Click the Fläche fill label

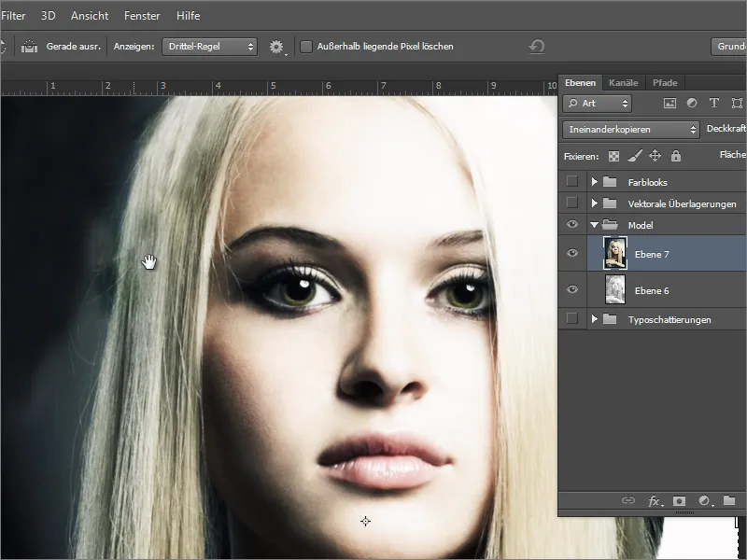point(733,154)
